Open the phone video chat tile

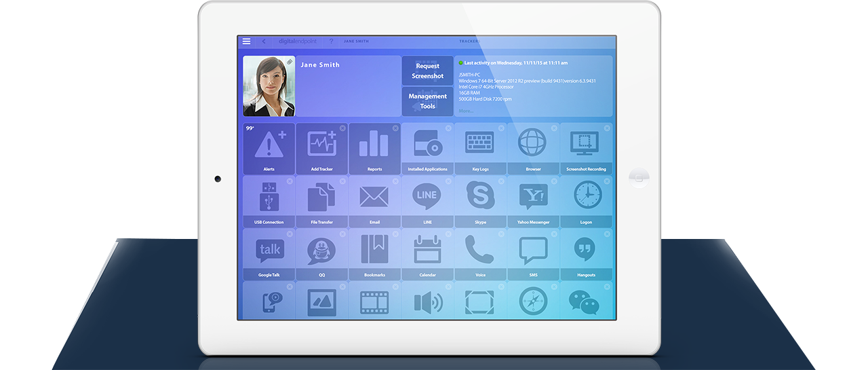click(269, 301)
